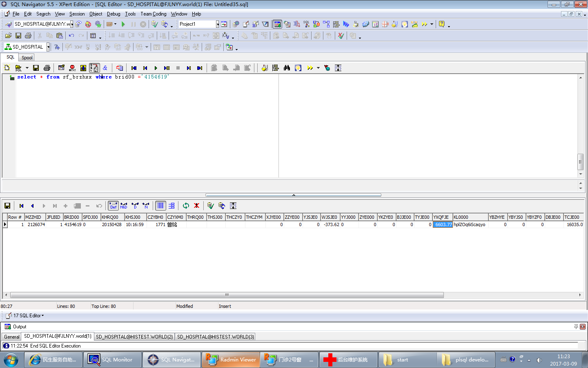Click the rollback icon in the results toolbar
Image resolution: width=588 pixels, height=368 pixels.
[221, 206]
